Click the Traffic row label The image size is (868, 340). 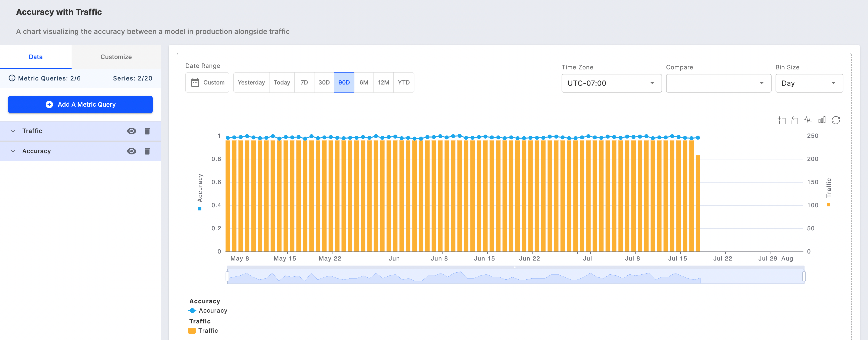[x=32, y=131]
